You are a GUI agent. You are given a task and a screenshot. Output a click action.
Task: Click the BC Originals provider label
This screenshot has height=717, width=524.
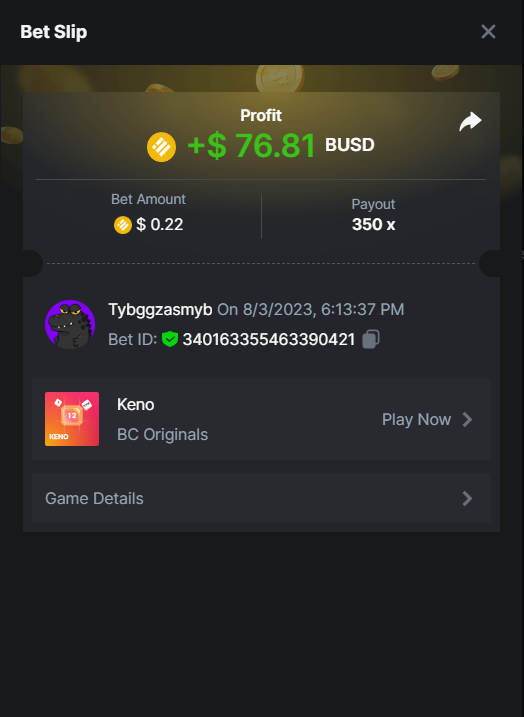(162, 434)
